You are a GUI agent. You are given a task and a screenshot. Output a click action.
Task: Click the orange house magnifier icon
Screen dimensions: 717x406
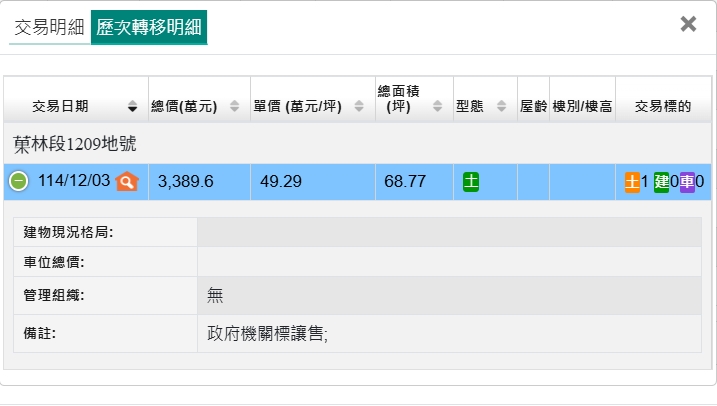pos(127,181)
